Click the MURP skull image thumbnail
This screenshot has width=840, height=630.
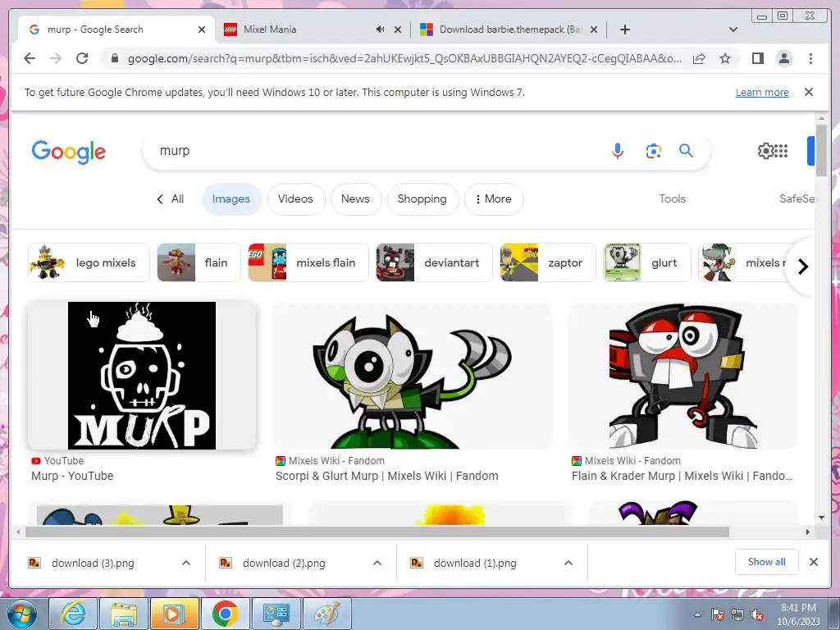[x=142, y=376]
